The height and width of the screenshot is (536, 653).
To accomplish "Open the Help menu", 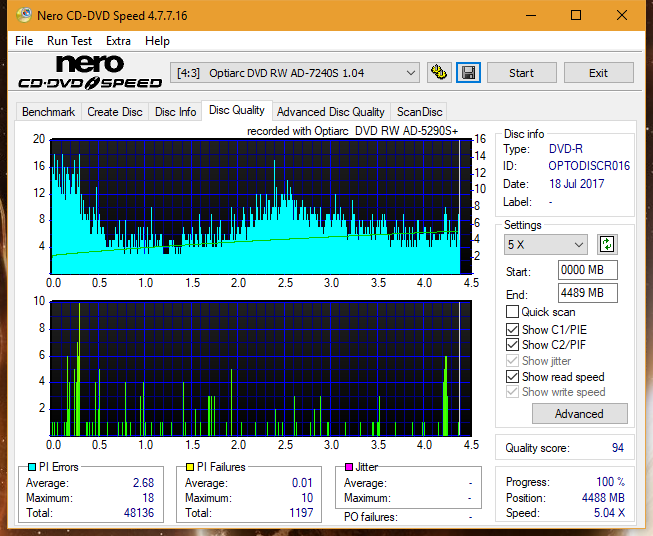I will (x=157, y=41).
